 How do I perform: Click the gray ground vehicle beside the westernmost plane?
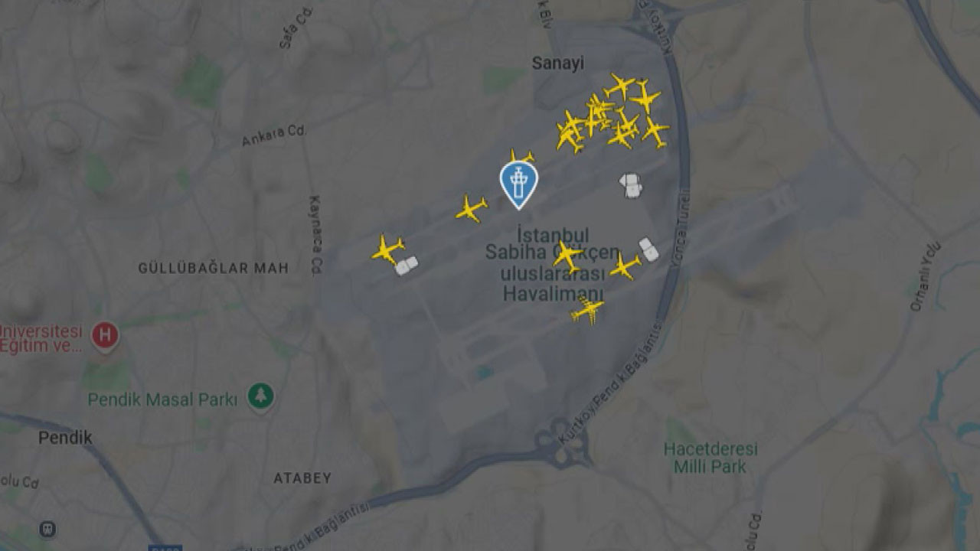click(407, 266)
